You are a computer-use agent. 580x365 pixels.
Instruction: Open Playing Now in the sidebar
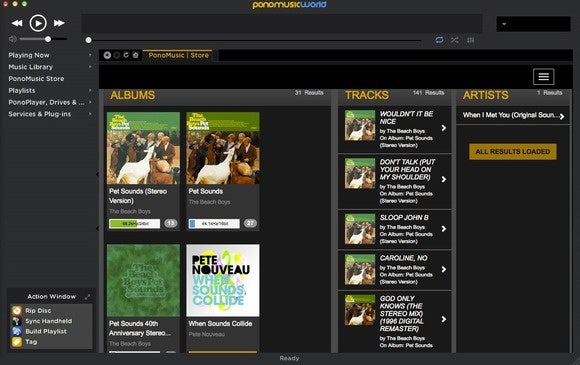pyautogui.click(x=29, y=55)
